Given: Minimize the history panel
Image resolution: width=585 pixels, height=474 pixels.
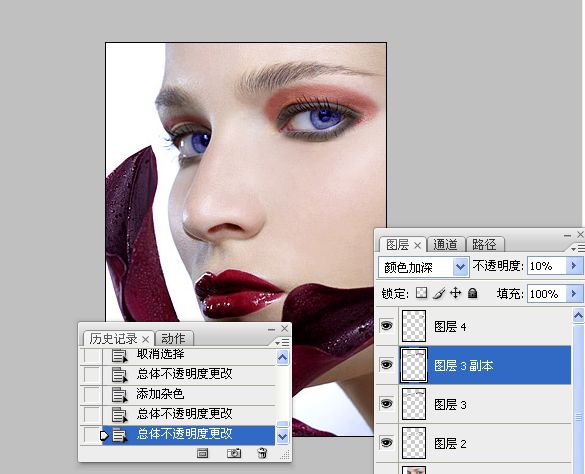Looking at the screenshot, I should (272, 329).
